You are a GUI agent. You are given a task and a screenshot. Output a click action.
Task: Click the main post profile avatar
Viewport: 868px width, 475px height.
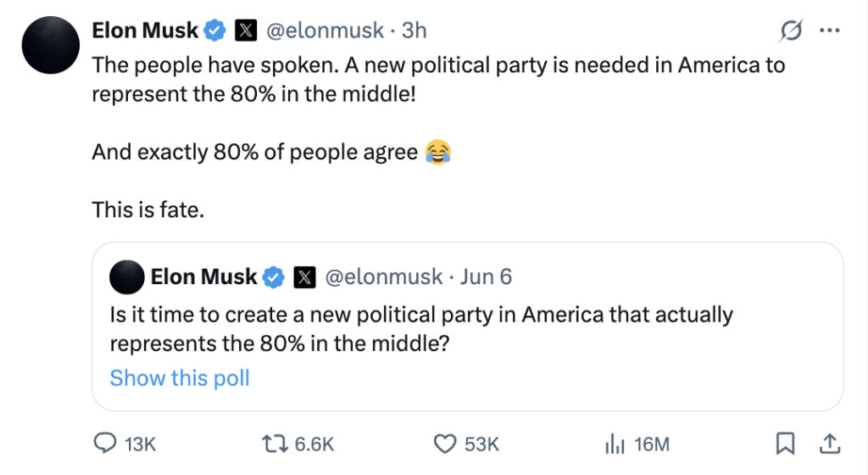point(49,44)
